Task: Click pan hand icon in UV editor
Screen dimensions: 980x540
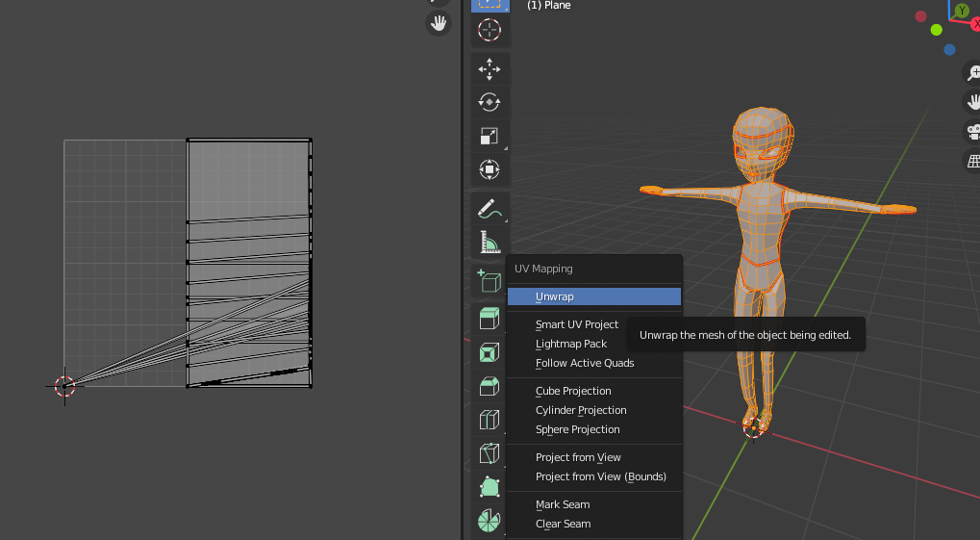Action: coord(439,24)
